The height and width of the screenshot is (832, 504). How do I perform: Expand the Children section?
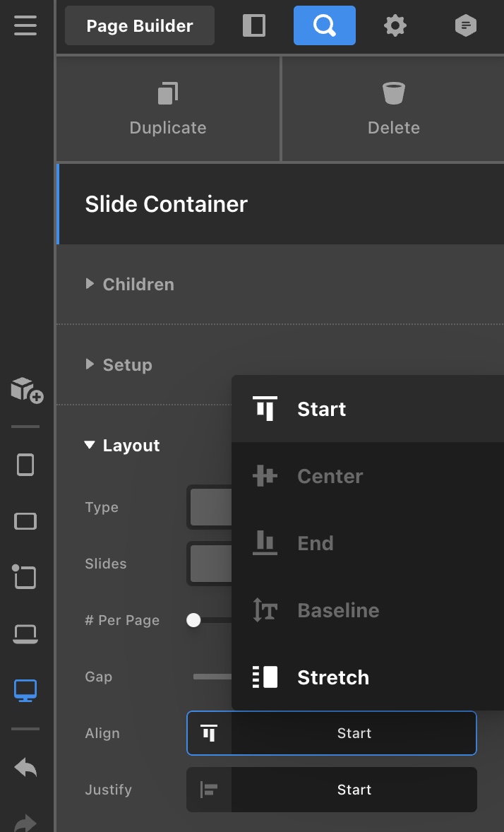138,285
